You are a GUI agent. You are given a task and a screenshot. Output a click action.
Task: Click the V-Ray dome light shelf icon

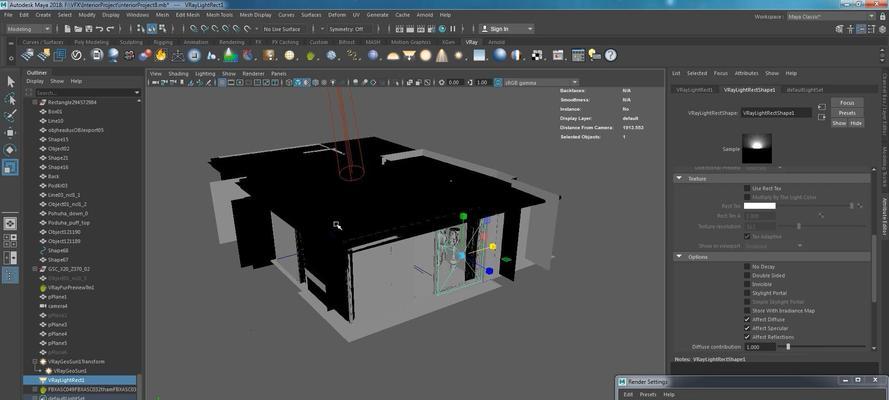(x=393, y=56)
